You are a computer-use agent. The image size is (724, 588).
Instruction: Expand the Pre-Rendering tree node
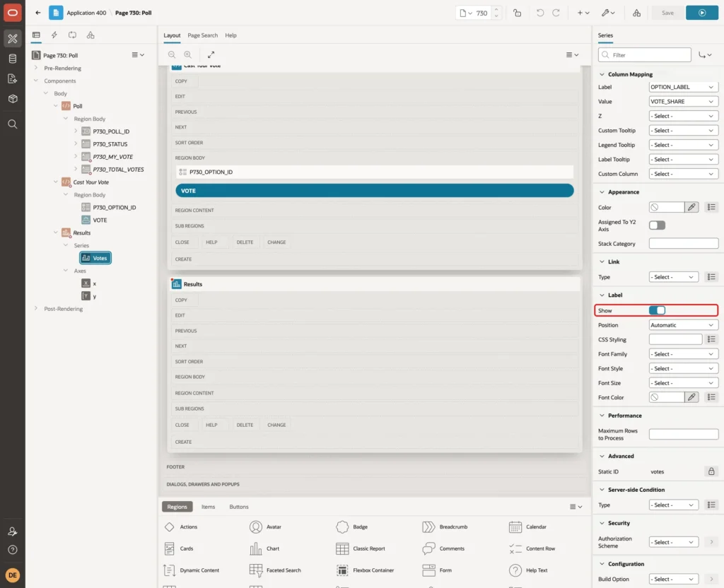36,68
